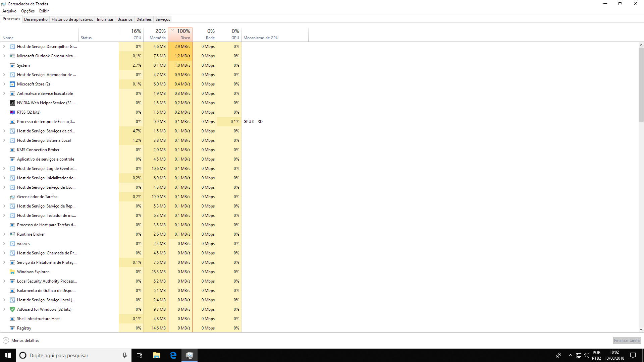
Task: Open the Serviços tab
Action: point(163,19)
